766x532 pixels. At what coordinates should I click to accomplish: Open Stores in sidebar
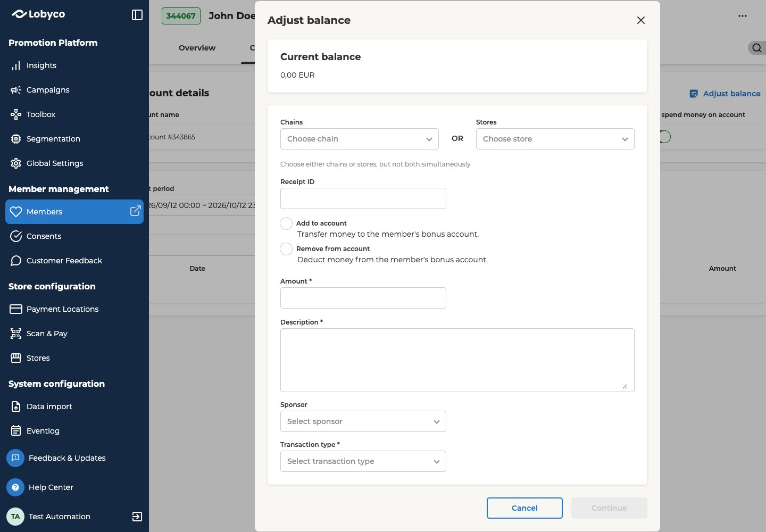(x=38, y=358)
